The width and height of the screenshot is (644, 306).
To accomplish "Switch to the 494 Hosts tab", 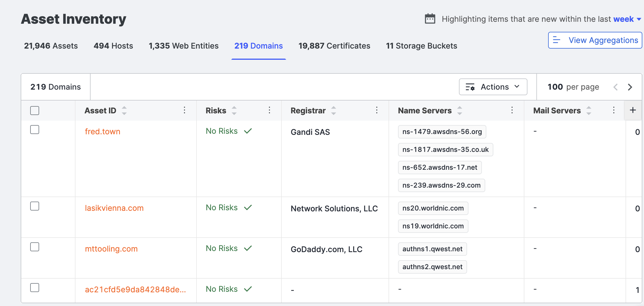I will click(113, 46).
